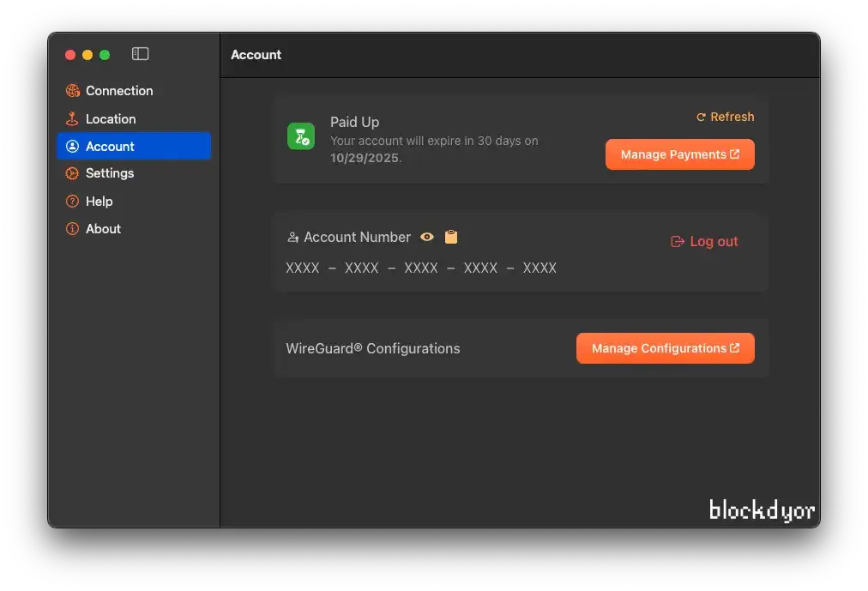This screenshot has width=868, height=591.
Task: Click the Account Number label
Action: (357, 237)
